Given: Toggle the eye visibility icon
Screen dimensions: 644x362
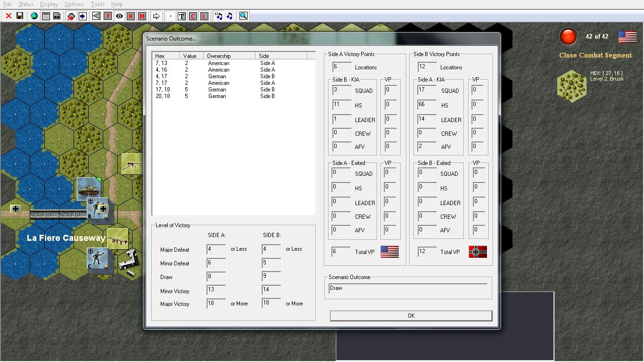Looking at the screenshot, I should pyautogui.click(x=119, y=16).
